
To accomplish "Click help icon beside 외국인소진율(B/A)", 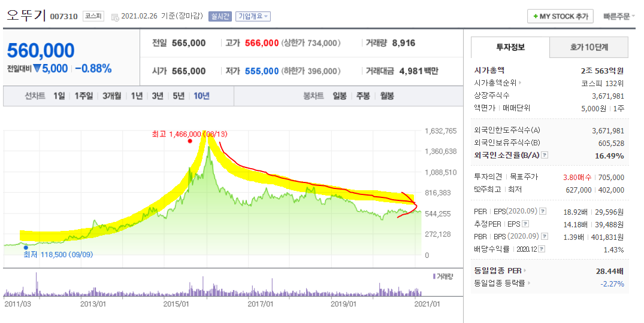I will click(x=545, y=155).
